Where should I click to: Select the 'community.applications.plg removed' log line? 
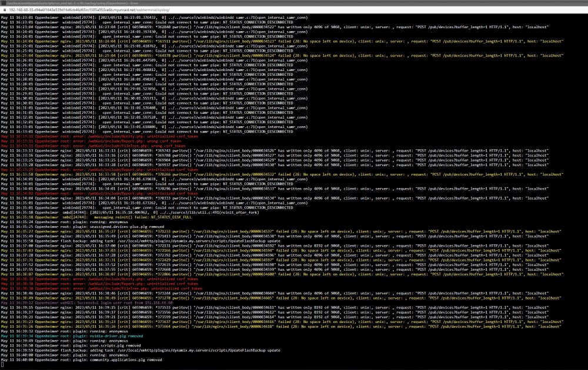tap(81, 360)
